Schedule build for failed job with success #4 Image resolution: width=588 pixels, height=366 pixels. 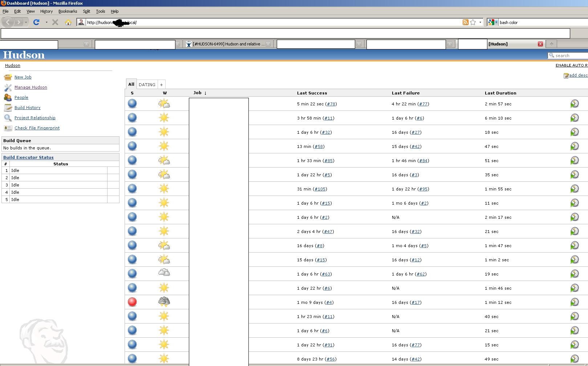[574, 302]
